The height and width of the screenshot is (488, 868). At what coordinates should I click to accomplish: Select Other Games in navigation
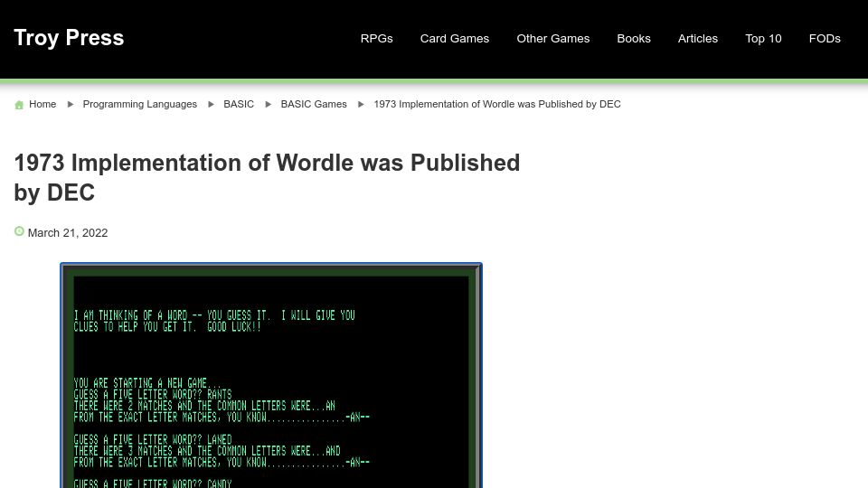pos(553,39)
